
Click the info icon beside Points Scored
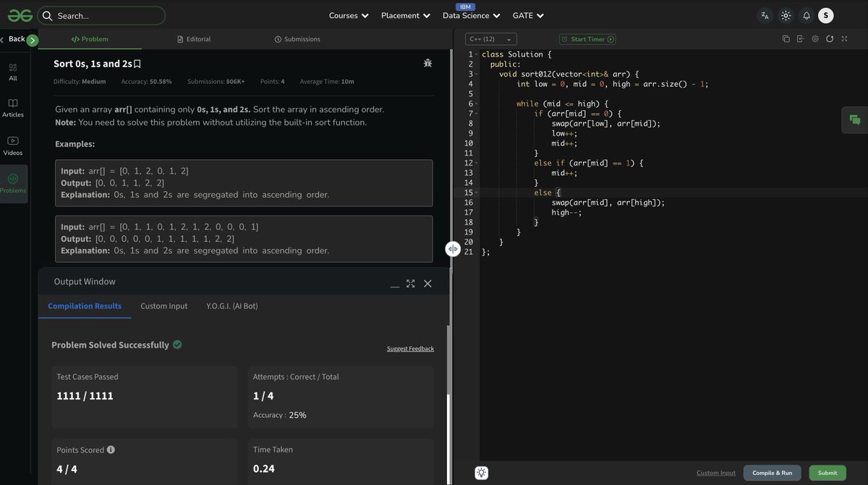[111, 450]
